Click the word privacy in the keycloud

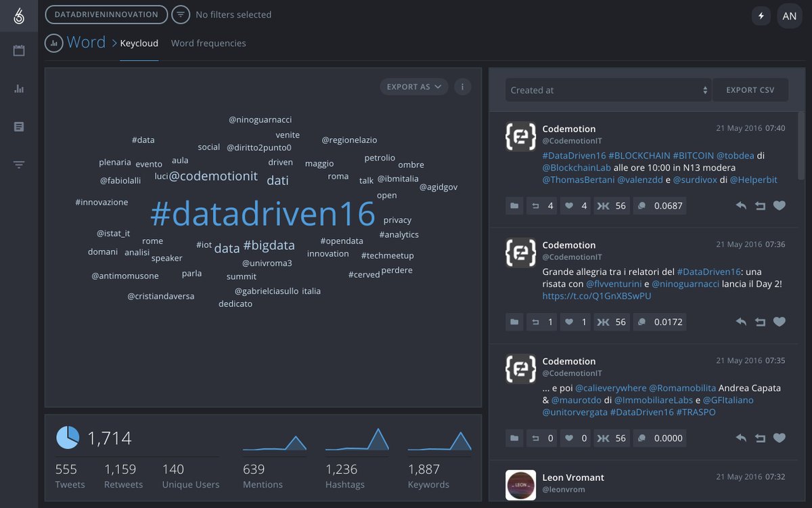click(x=397, y=220)
